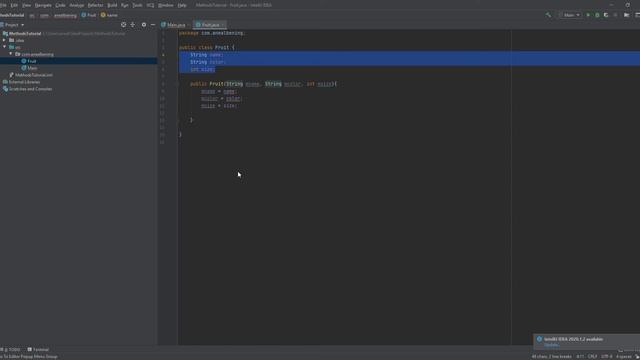Open the Terminal tool window

tap(38, 350)
